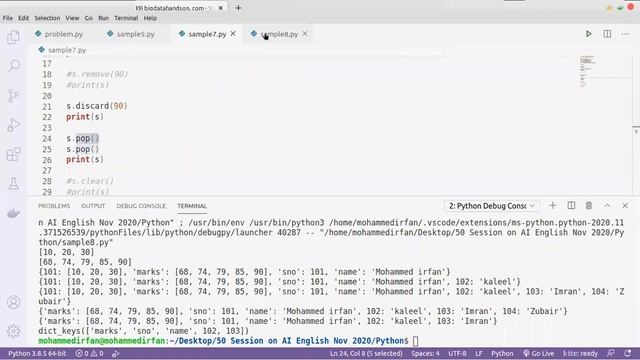Open new browser tab with plus
Image resolution: width=640 pixels, height=360 pixels.
(238, 8)
